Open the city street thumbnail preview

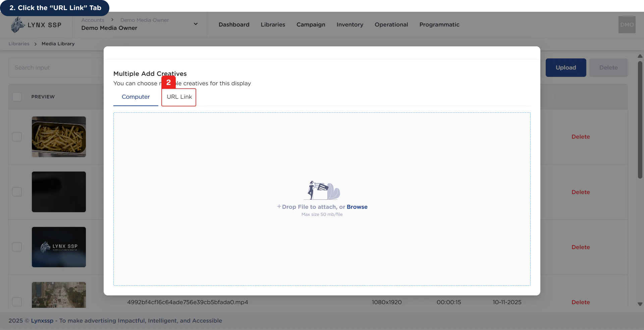[59, 295]
